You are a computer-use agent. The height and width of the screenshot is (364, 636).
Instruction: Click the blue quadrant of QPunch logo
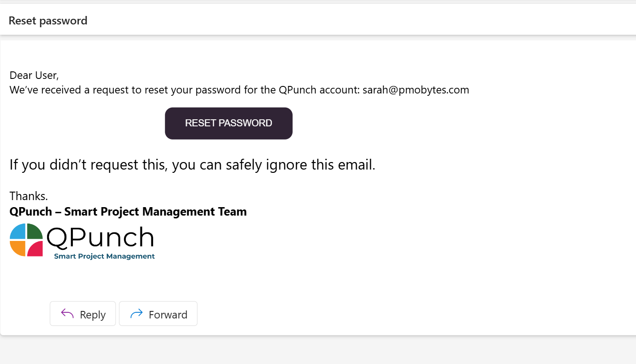(x=18, y=232)
